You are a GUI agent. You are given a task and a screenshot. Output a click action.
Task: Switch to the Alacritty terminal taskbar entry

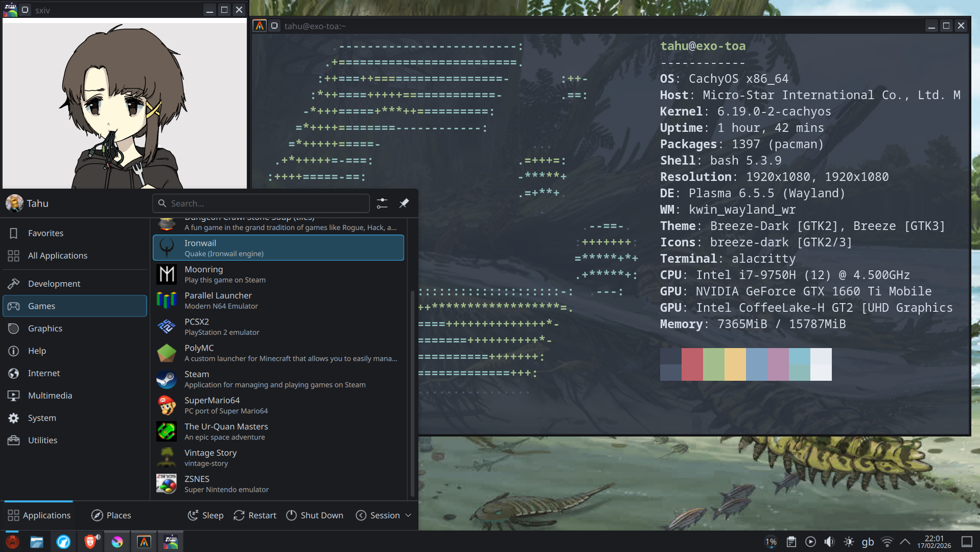[x=144, y=542]
